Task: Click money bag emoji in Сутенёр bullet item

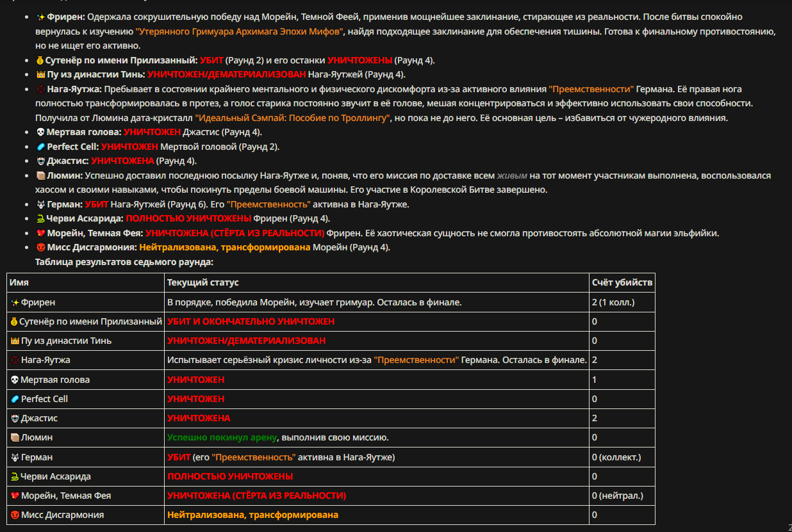Action: pyautogui.click(x=40, y=60)
